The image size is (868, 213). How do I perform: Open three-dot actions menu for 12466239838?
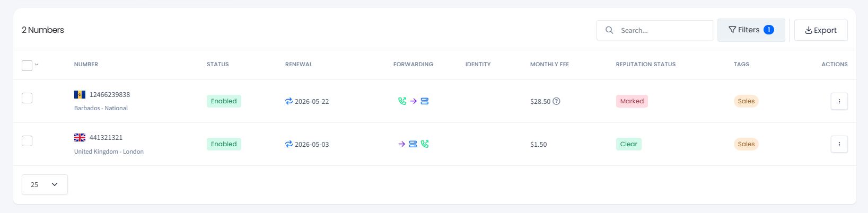click(x=839, y=101)
